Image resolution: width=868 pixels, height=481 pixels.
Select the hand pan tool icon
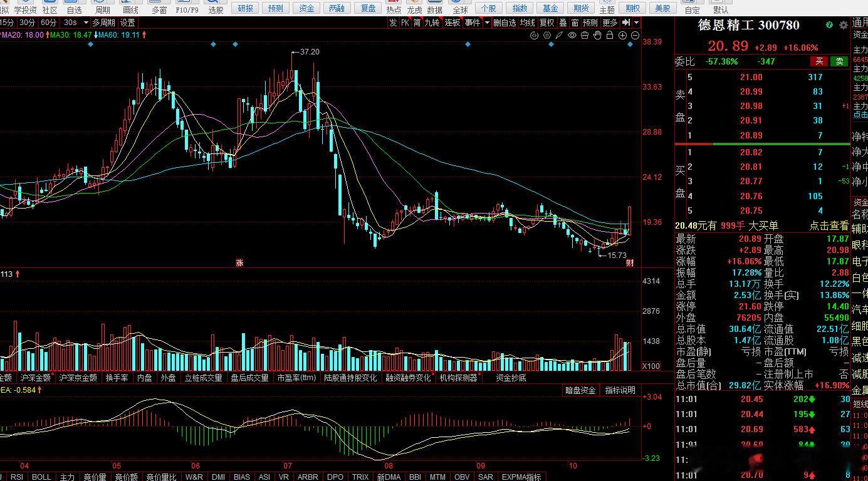(x=597, y=36)
